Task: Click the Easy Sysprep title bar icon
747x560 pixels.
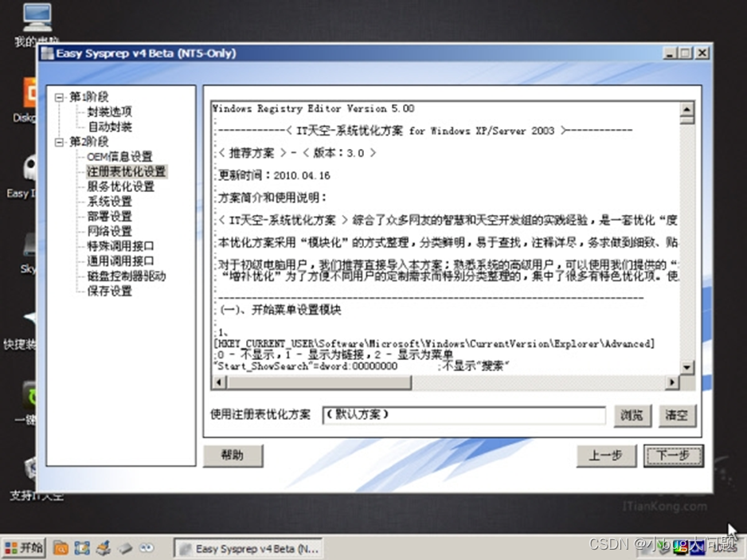Action: coord(47,53)
